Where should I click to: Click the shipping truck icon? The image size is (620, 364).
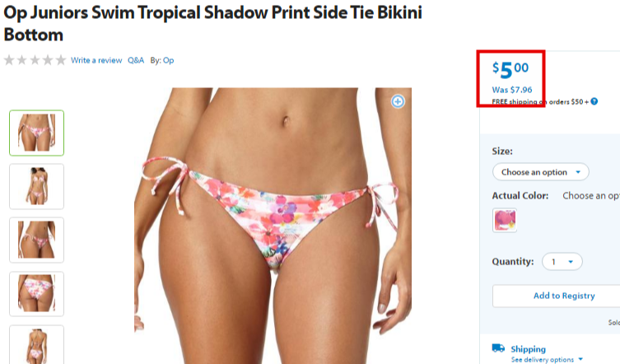(498, 348)
